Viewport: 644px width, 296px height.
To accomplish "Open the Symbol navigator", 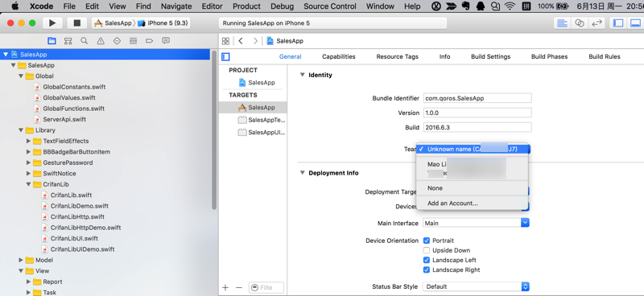I will [x=68, y=41].
